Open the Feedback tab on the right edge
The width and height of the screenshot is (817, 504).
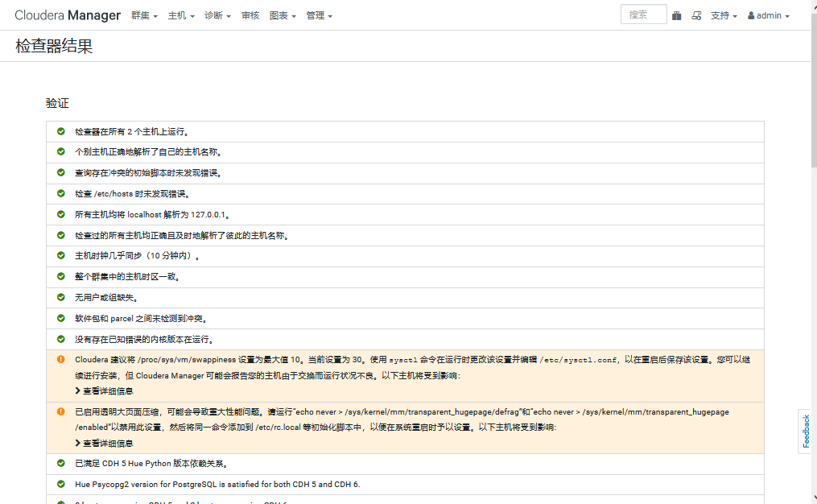tap(807, 432)
